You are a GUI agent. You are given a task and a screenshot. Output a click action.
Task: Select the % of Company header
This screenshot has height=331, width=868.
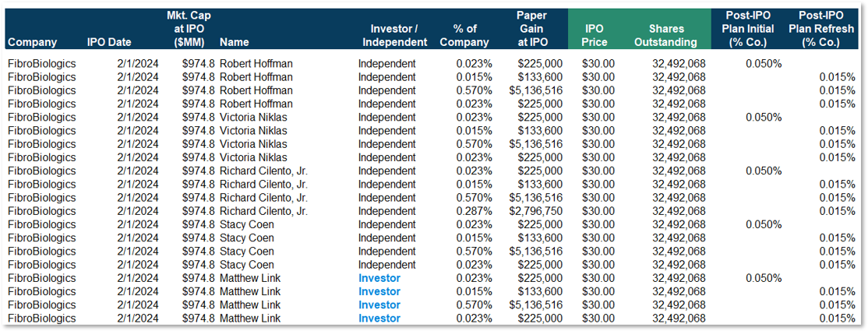(464, 36)
